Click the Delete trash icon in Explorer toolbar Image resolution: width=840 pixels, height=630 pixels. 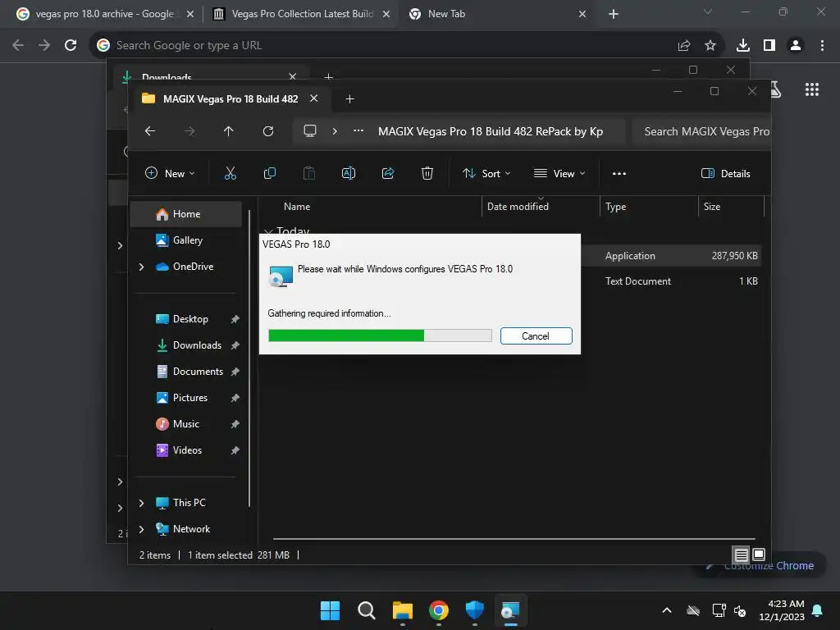427,173
